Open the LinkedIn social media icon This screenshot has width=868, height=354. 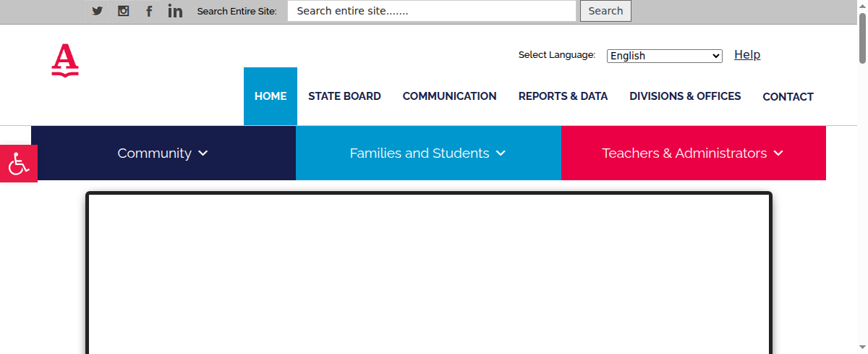tap(175, 11)
